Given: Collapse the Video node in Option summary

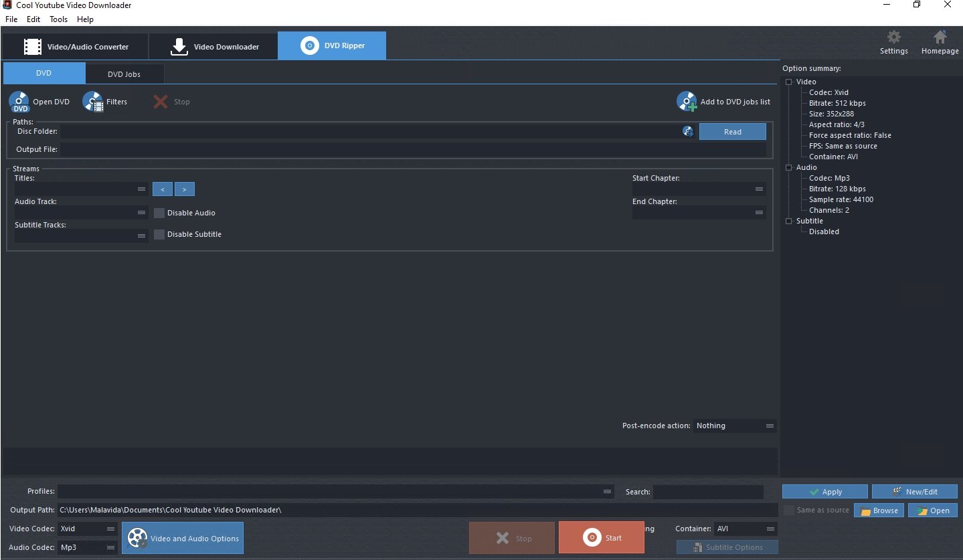Looking at the screenshot, I should 789,82.
